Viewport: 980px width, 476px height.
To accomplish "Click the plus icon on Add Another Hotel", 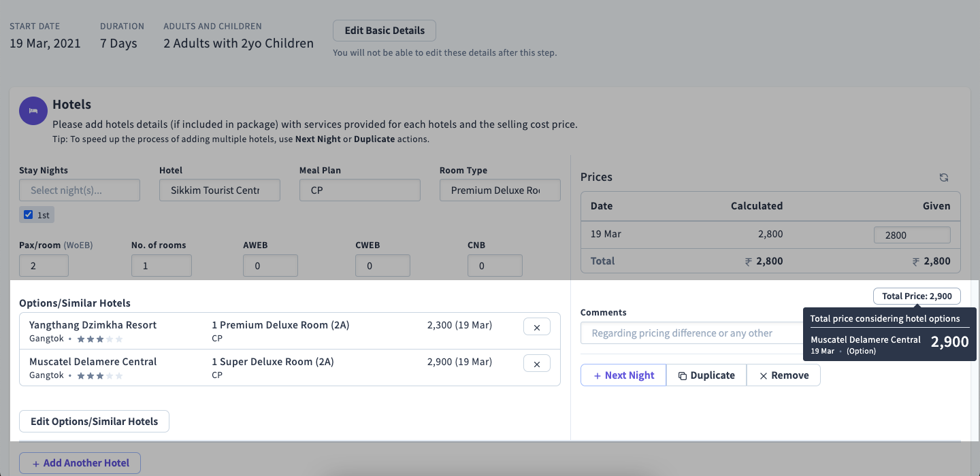I will click(x=35, y=463).
